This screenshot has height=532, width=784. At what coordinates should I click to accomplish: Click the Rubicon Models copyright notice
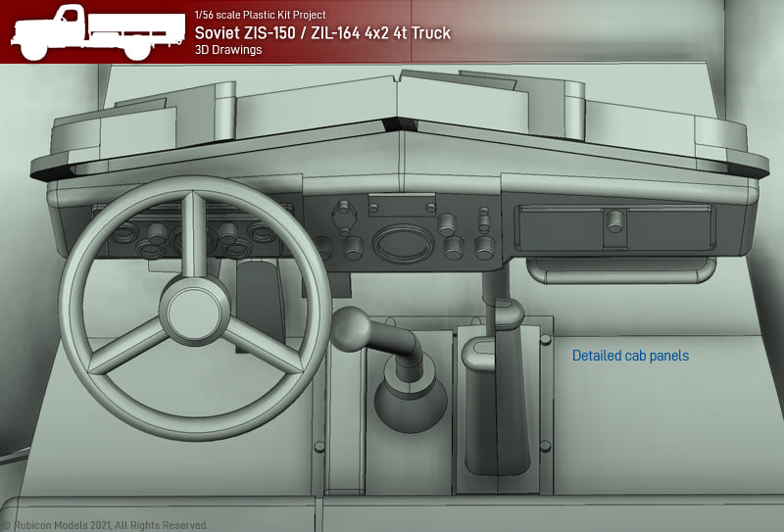point(105,525)
